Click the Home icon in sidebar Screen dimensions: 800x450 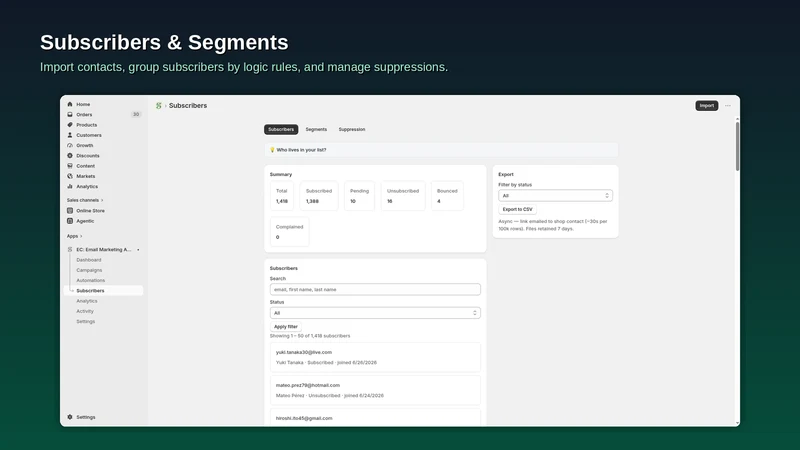pyautogui.click(x=70, y=104)
